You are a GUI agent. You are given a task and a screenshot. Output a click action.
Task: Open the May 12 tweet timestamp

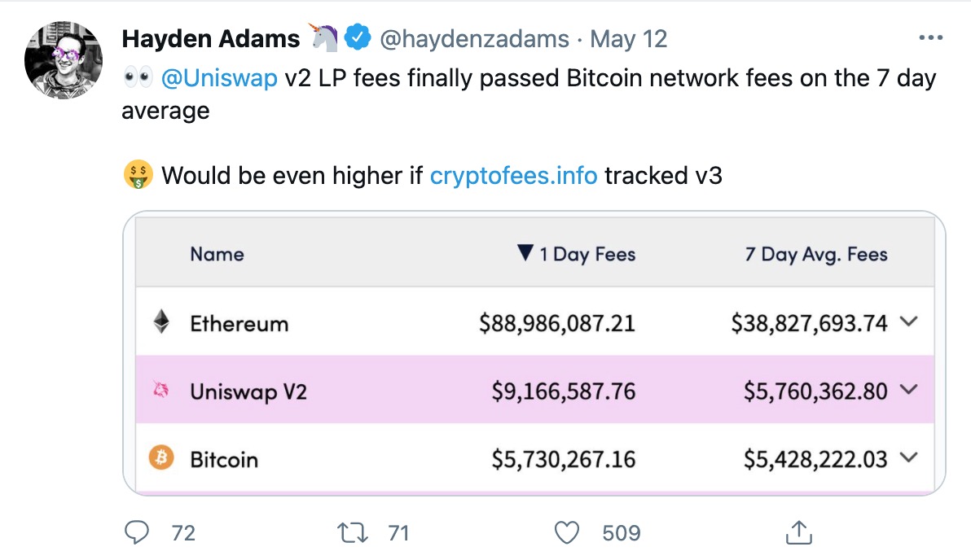pyautogui.click(x=628, y=38)
